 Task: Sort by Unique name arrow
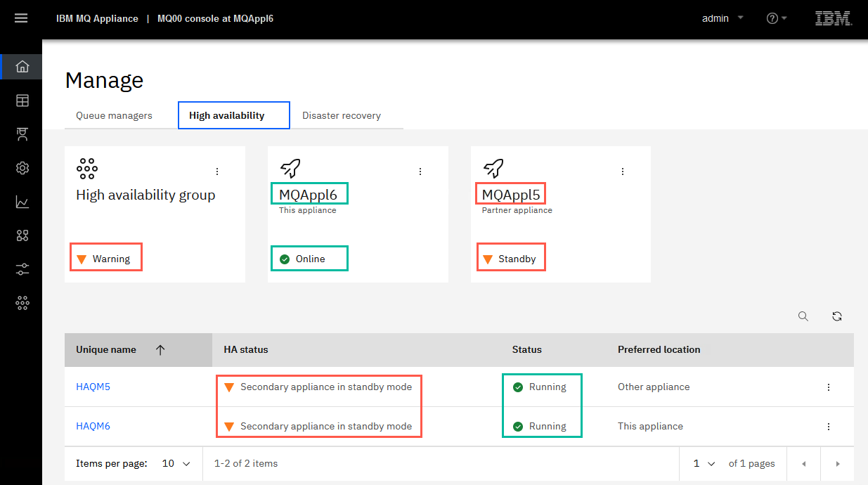(160, 350)
